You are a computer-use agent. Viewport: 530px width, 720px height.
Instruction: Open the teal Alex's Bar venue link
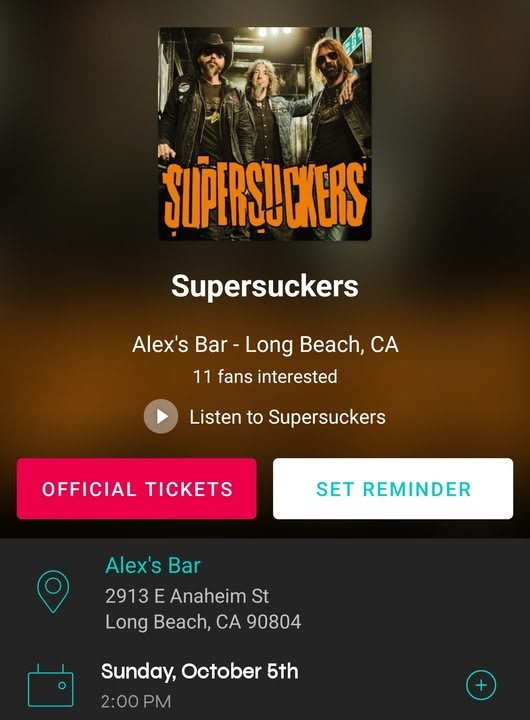coord(153,565)
